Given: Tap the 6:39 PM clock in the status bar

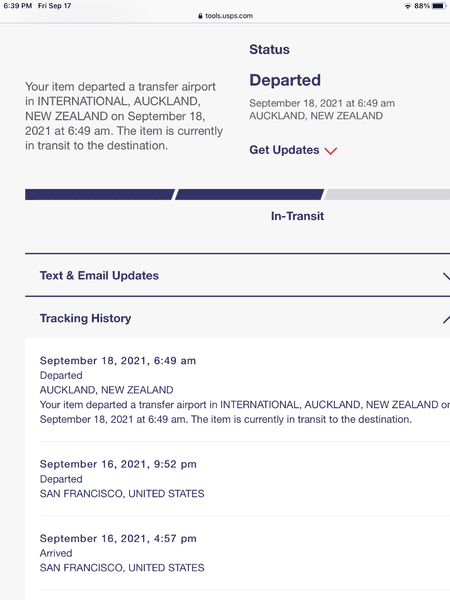Looking at the screenshot, I should point(17,6).
